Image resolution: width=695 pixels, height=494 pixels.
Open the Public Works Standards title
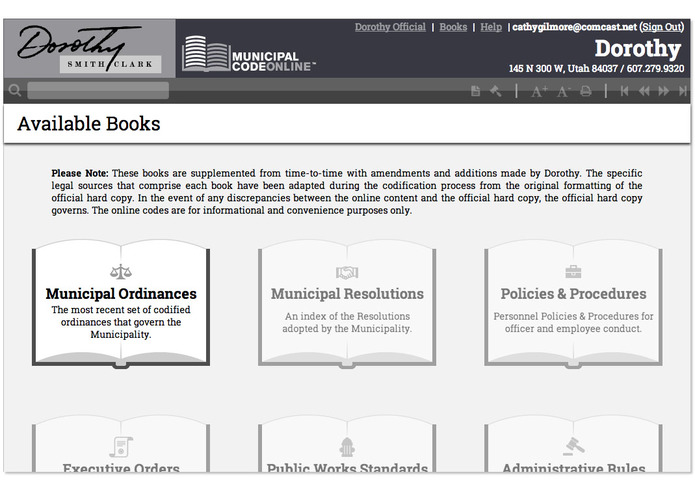pos(347,467)
